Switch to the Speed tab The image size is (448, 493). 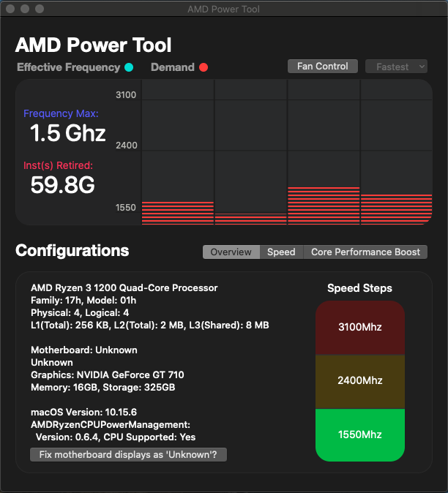[x=281, y=252]
